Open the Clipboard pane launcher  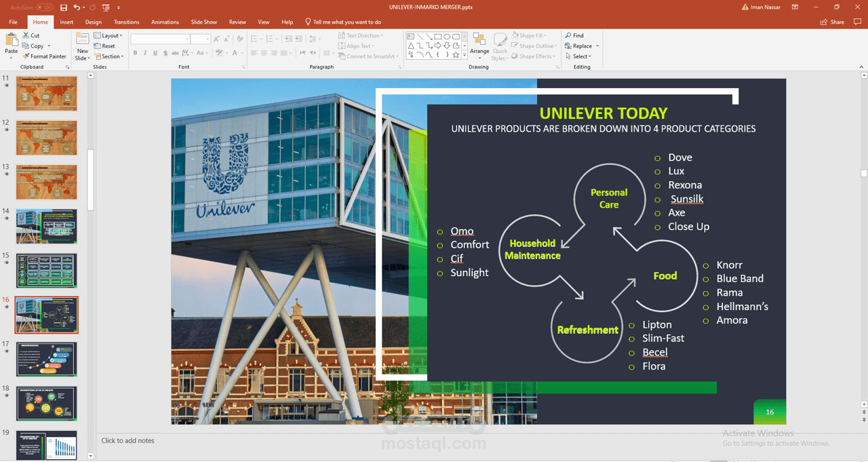coord(67,67)
